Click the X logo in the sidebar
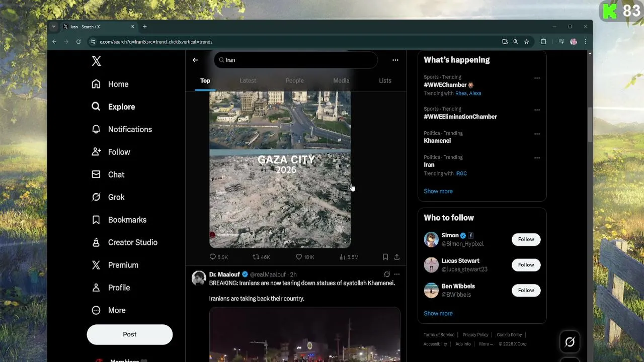 (x=96, y=61)
